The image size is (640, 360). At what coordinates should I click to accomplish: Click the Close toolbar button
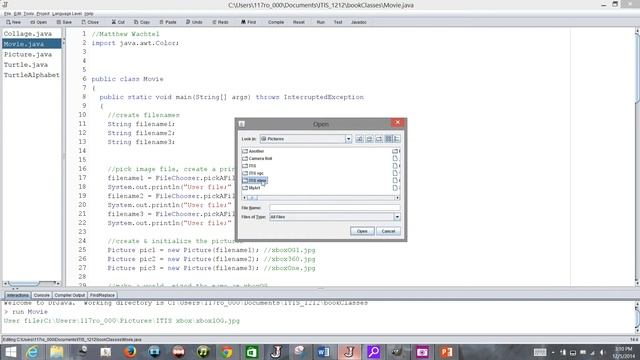[90, 22]
